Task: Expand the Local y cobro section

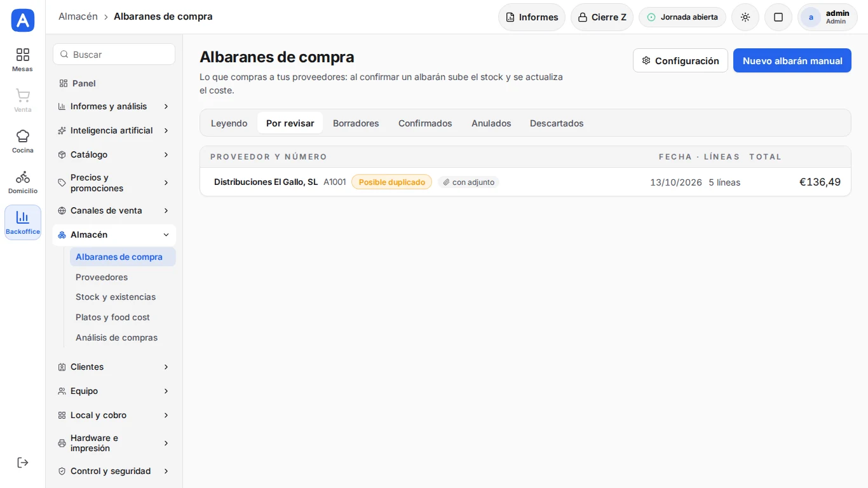Action: pos(114,415)
